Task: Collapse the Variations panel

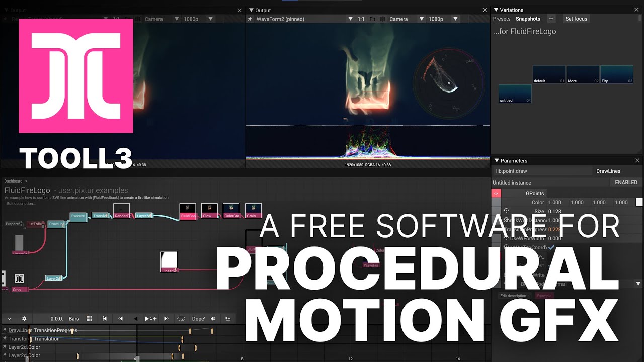Action: [496, 10]
